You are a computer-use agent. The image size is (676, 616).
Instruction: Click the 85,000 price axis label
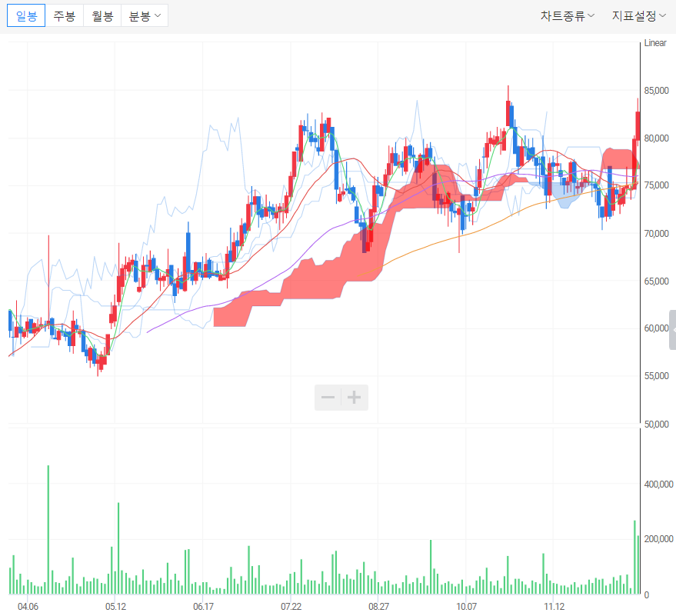point(656,91)
